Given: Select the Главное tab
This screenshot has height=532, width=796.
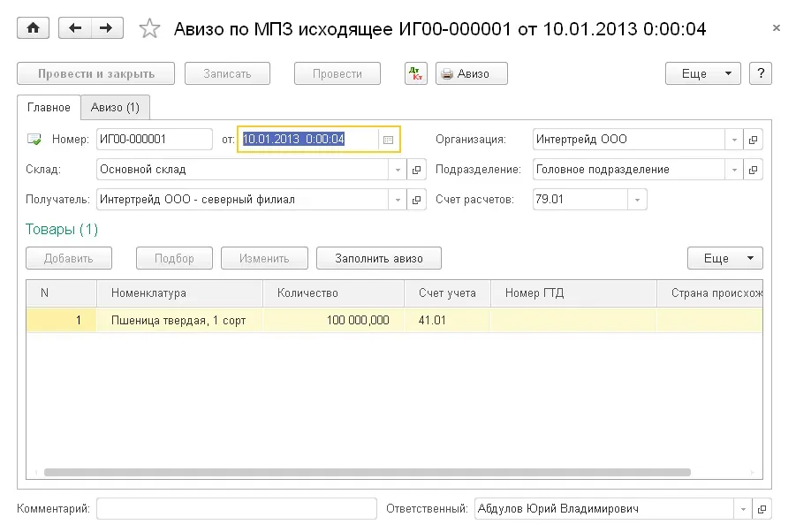Looking at the screenshot, I should 49,108.
